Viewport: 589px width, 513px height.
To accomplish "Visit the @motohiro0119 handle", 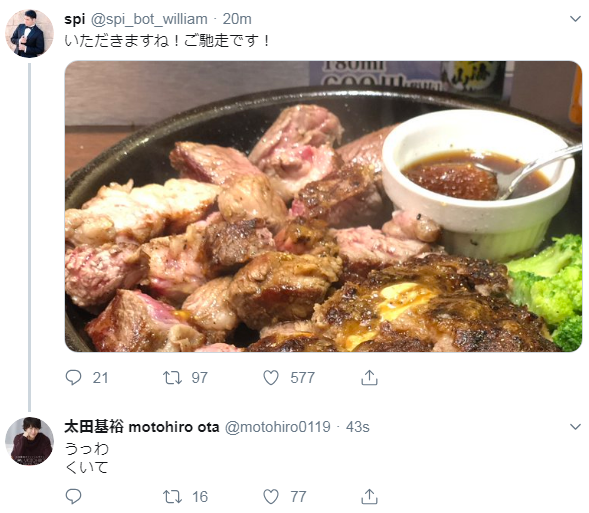I will (x=278, y=427).
